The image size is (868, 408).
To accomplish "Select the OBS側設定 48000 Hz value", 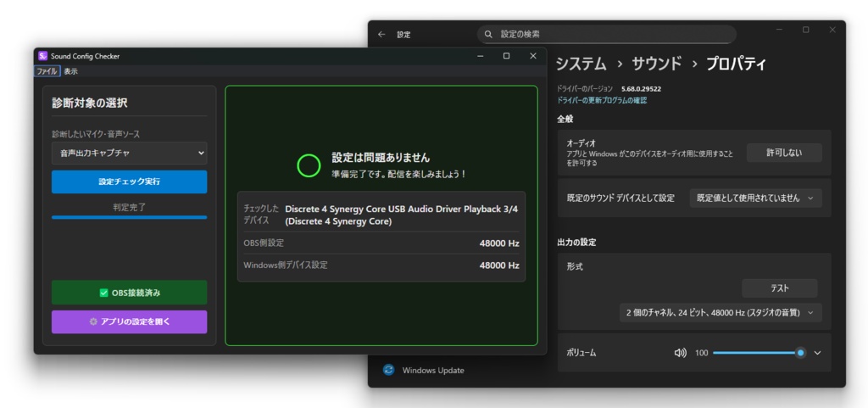I will click(x=498, y=243).
